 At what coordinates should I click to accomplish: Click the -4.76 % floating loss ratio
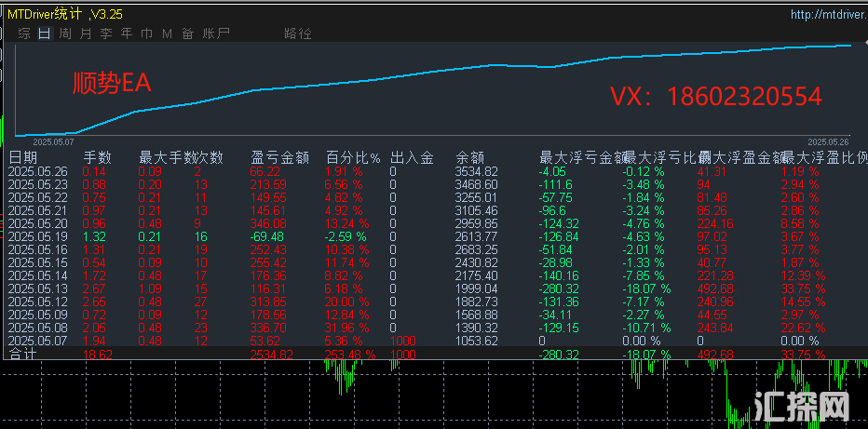tap(643, 223)
